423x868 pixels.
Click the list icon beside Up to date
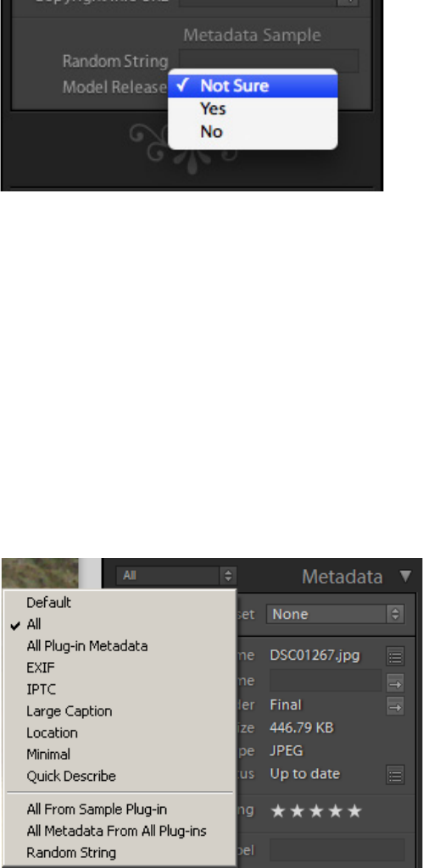point(395,775)
